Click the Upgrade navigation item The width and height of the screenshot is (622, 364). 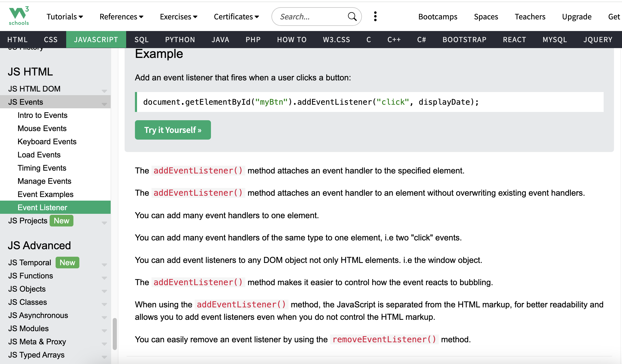click(x=577, y=17)
